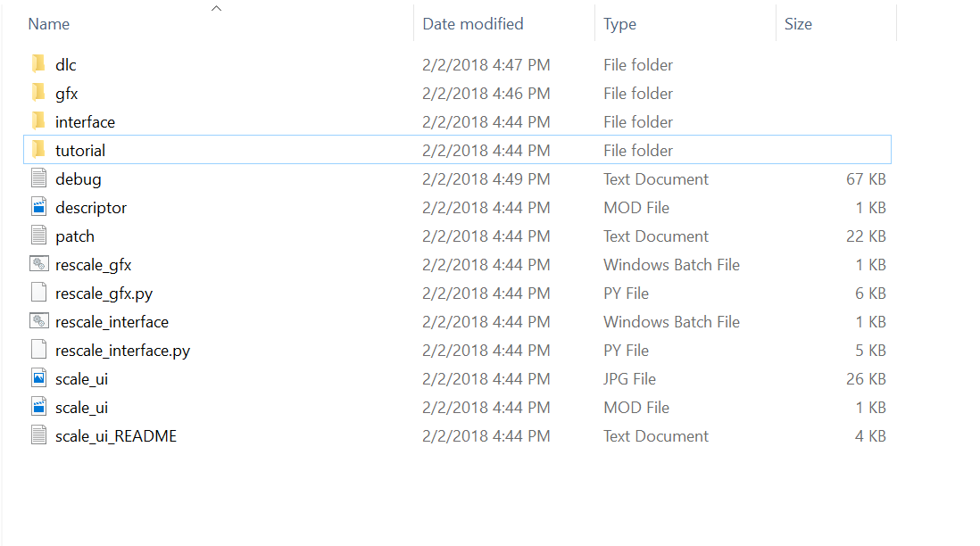The width and height of the screenshot is (980, 546).
Task: Select the rescale_gfx.py file name
Action: click(104, 294)
